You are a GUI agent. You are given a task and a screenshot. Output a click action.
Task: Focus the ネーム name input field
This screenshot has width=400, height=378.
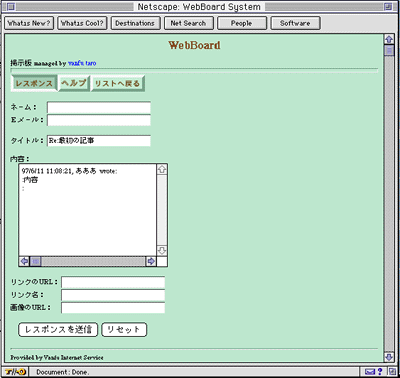pyautogui.click(x=99, y=108)
